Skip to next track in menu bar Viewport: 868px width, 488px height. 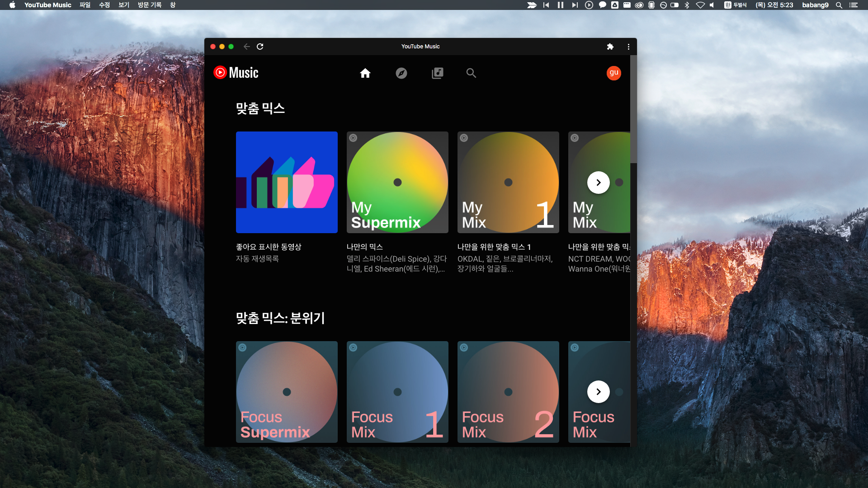tap(575, 5)
